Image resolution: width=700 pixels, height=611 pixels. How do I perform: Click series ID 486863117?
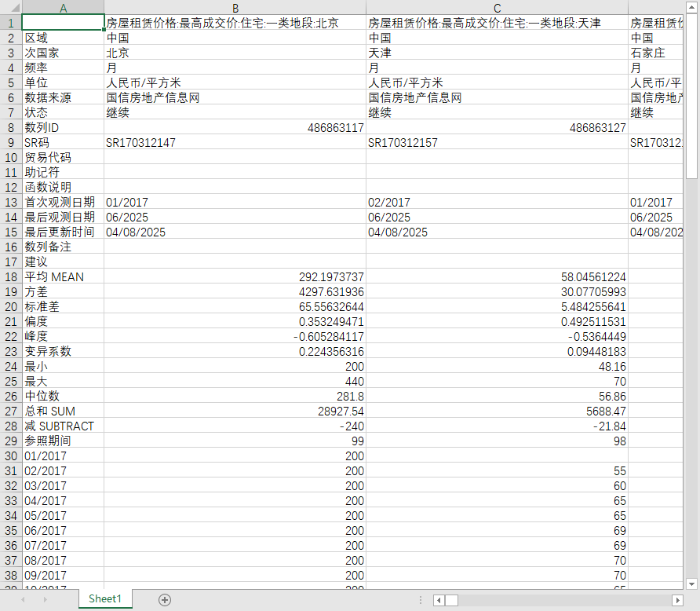235,128
